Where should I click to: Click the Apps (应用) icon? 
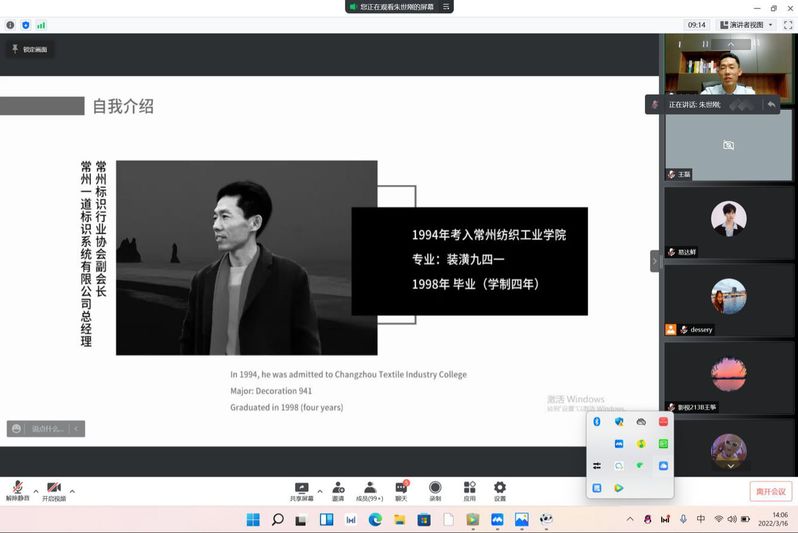click(x=469, y=490)
